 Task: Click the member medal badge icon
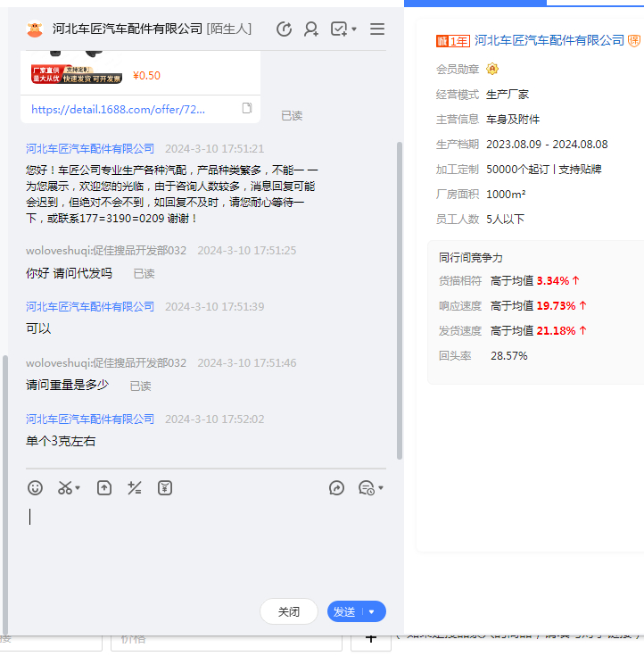[492, 70]
